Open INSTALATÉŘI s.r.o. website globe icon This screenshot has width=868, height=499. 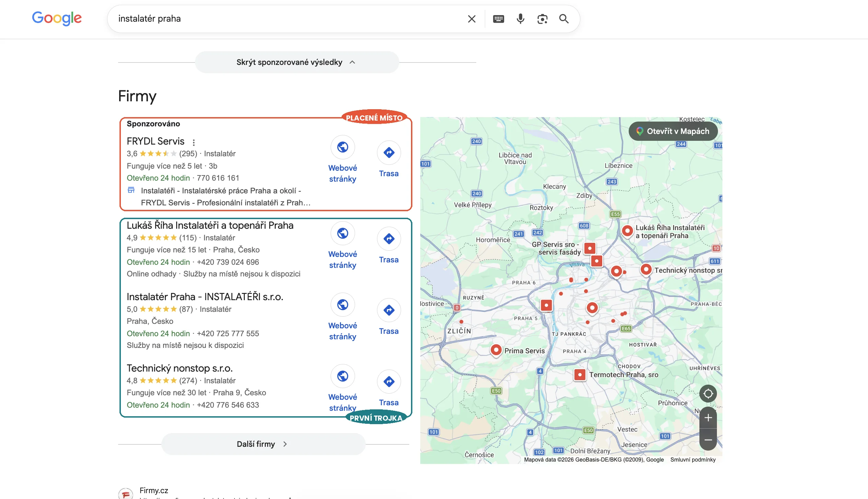click(x=343, y=305)
